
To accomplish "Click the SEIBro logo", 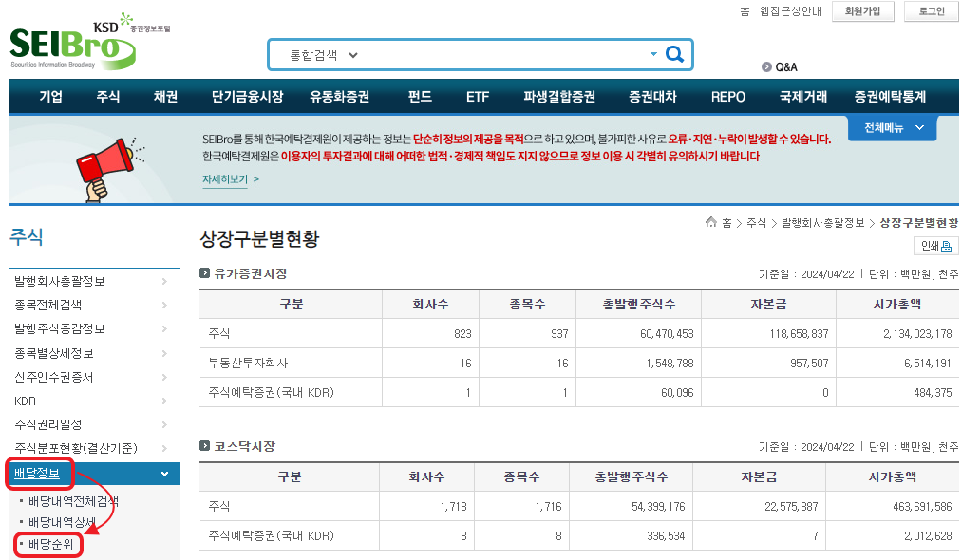I will tap(71, 46).
